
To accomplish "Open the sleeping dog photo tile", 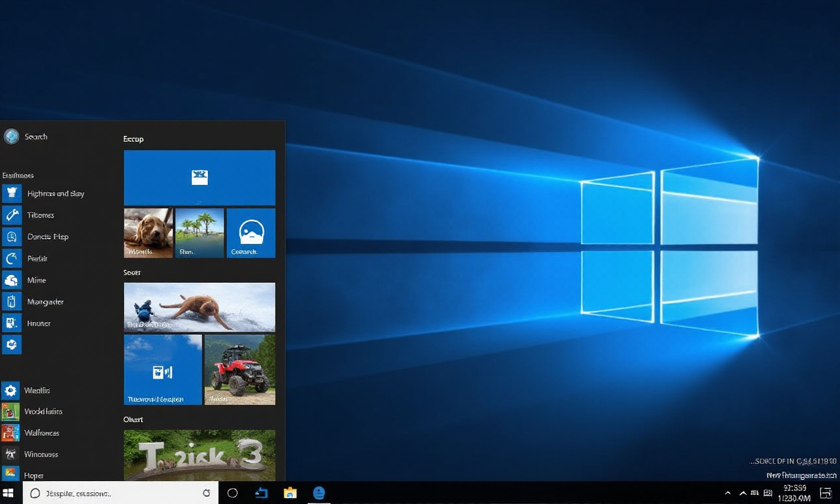I will 148,233.
